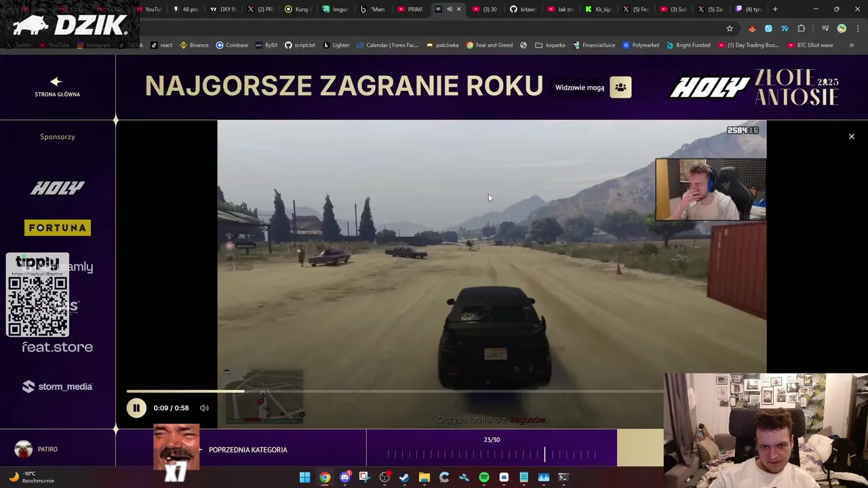Viewport: 868px width, 488px height.
Task: Open the tab search / media control icon
Action: [x=825, y=28]
